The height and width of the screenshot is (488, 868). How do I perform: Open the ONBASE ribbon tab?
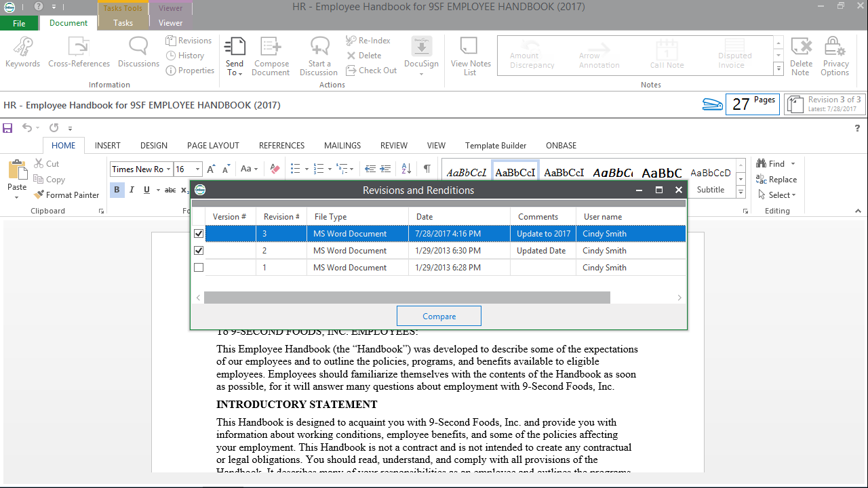[x=561, y=146]
